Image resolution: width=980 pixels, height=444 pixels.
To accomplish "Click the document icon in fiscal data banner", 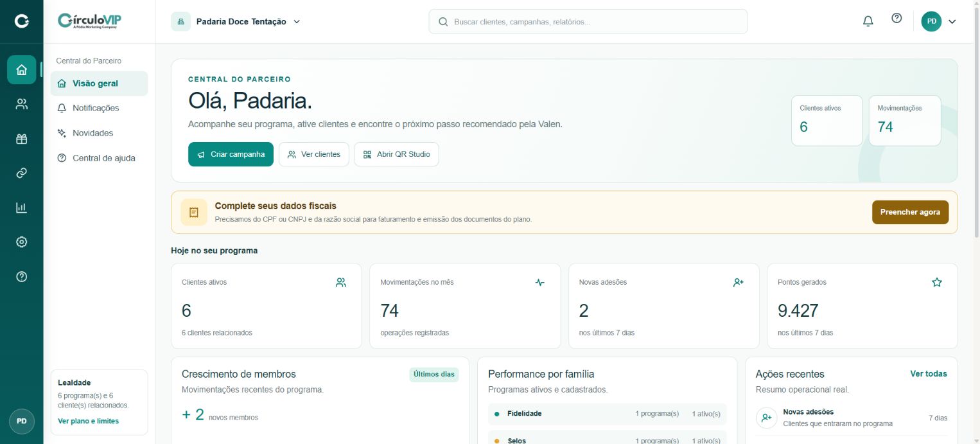I will (194, 212).
